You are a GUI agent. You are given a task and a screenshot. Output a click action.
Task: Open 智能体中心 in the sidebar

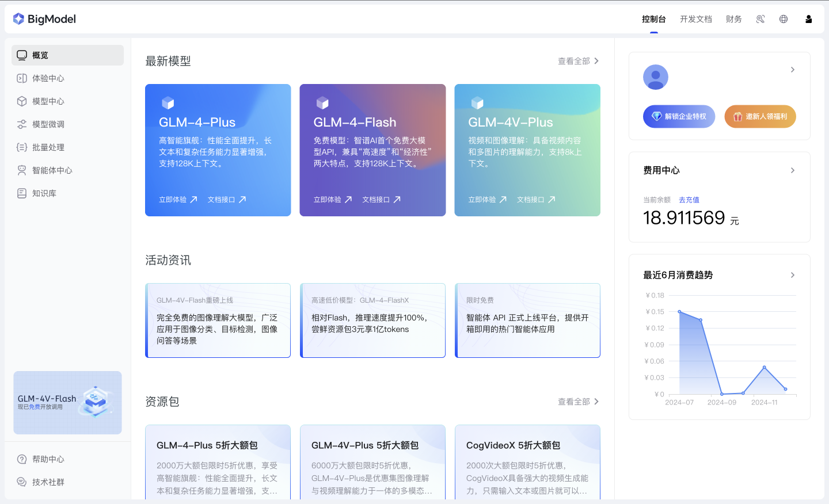pos(67,170)
